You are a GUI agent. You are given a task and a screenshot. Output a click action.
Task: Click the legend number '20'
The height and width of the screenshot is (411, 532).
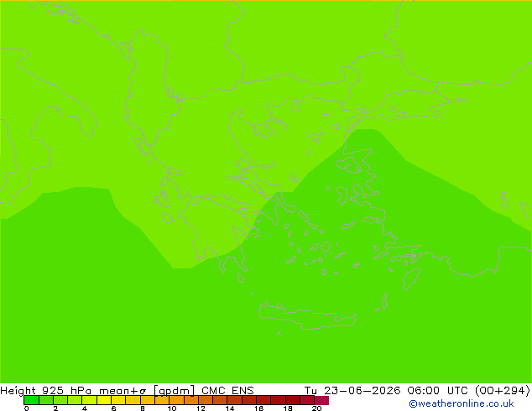coord(316,408)
